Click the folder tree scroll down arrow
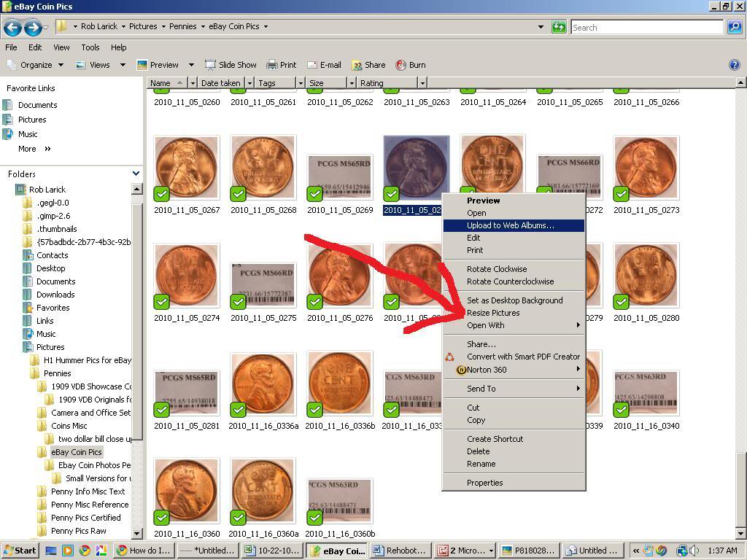Screen dimensions: 747x560 [136, 534]
